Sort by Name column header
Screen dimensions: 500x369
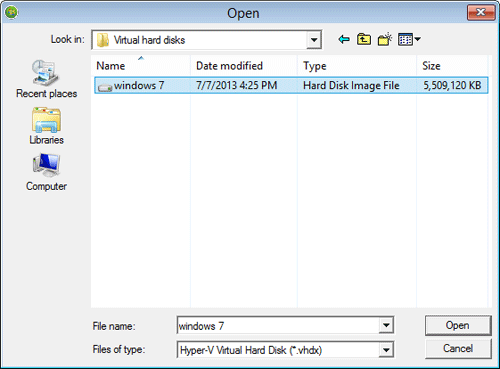click(x=140, y=66)
